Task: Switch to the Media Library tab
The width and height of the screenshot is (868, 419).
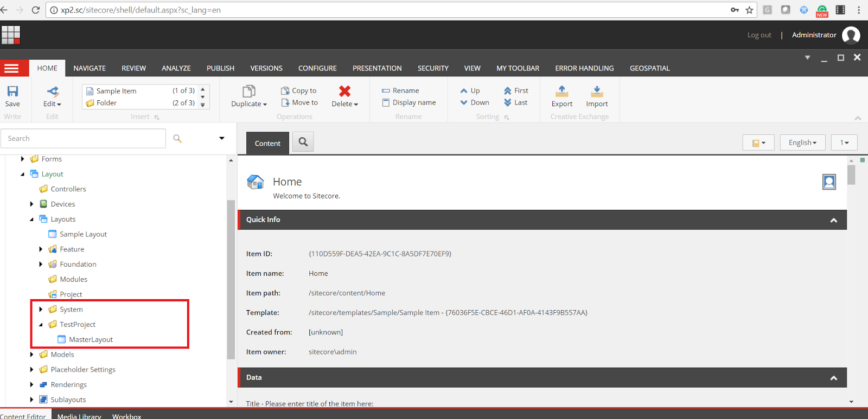Action: 79,416
